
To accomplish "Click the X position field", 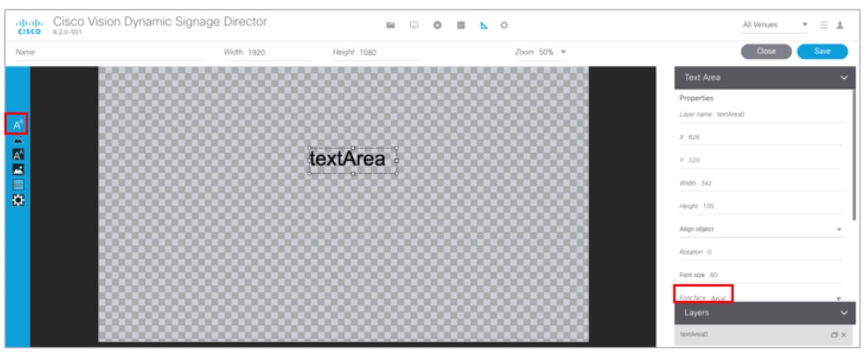I will pos(761,138).
